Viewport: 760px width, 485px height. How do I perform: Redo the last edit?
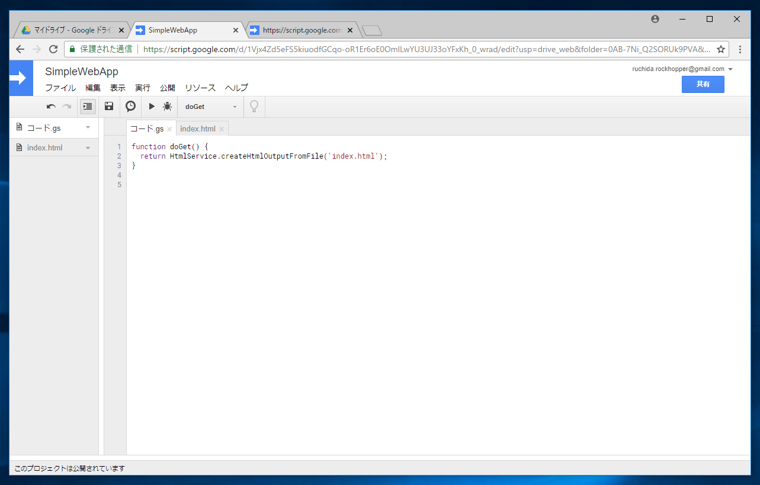tap(67, 107)
